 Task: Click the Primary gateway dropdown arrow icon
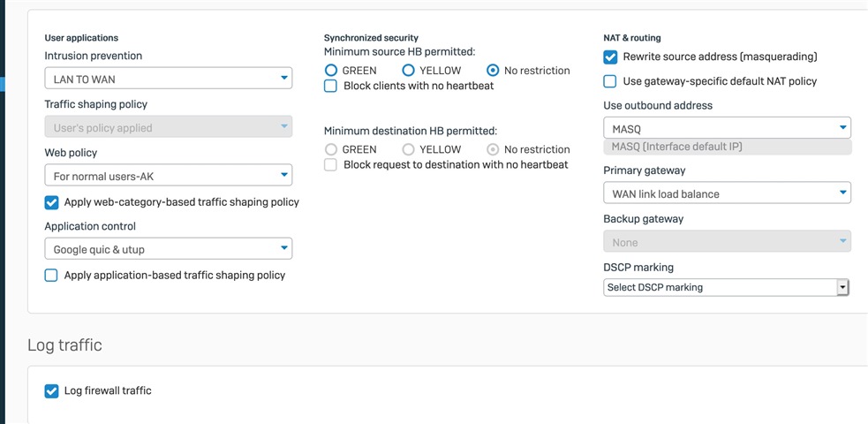tap(842, 193)
